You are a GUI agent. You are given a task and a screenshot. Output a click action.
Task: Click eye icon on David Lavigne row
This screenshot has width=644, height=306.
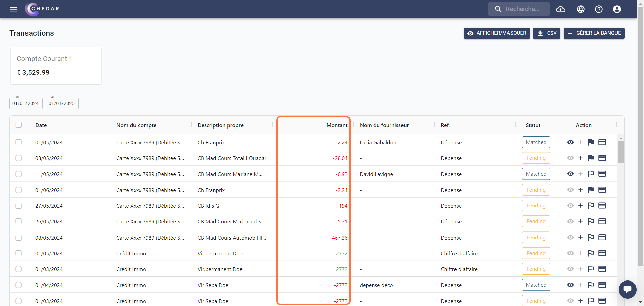(570, 174)
